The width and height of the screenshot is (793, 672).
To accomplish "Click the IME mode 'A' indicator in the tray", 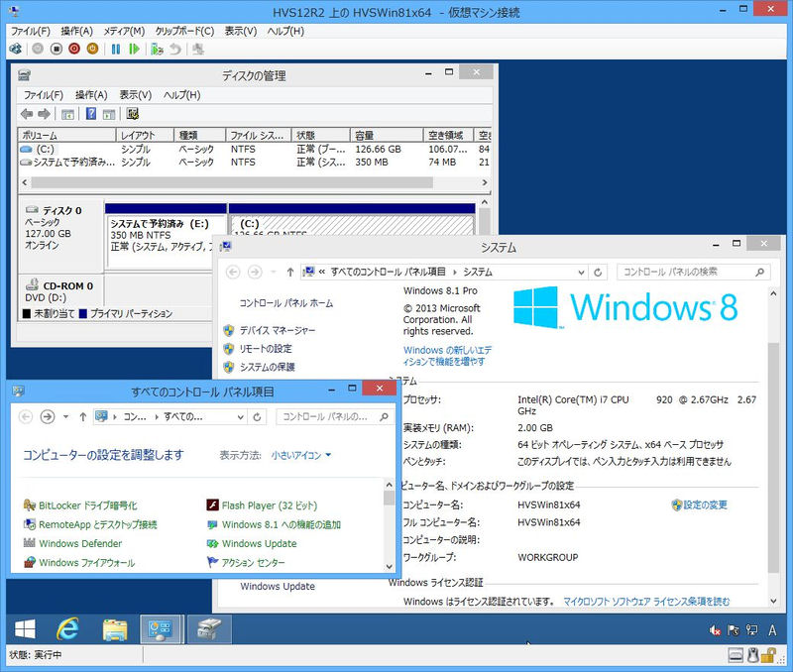I will [x=772, y=630].
